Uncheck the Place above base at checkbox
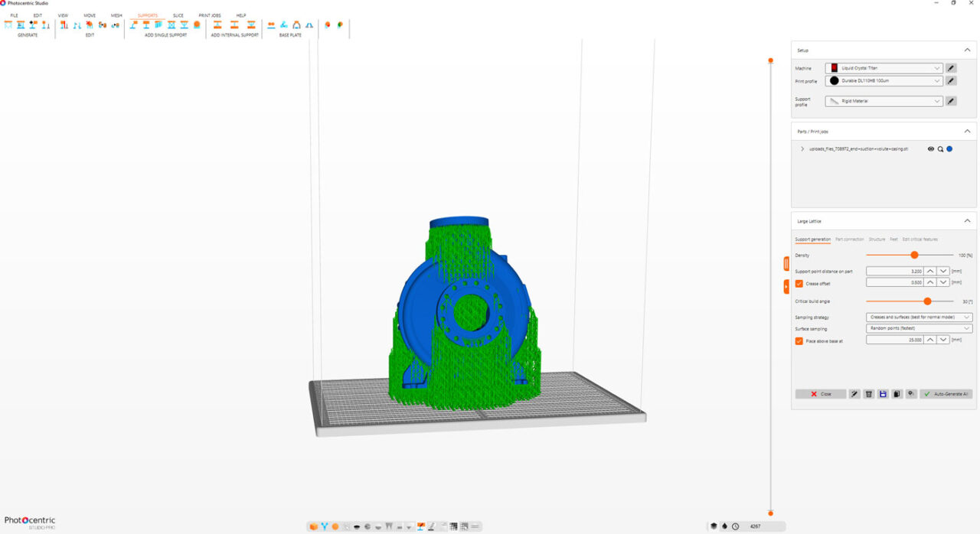 tap(799, 340)
